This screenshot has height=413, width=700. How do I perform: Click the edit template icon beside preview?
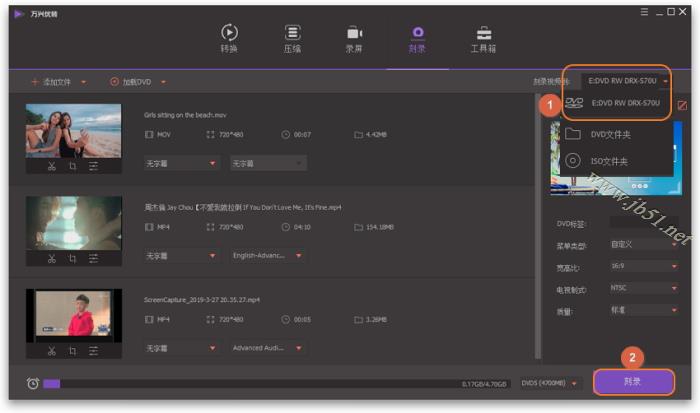[x=682, y=105]
